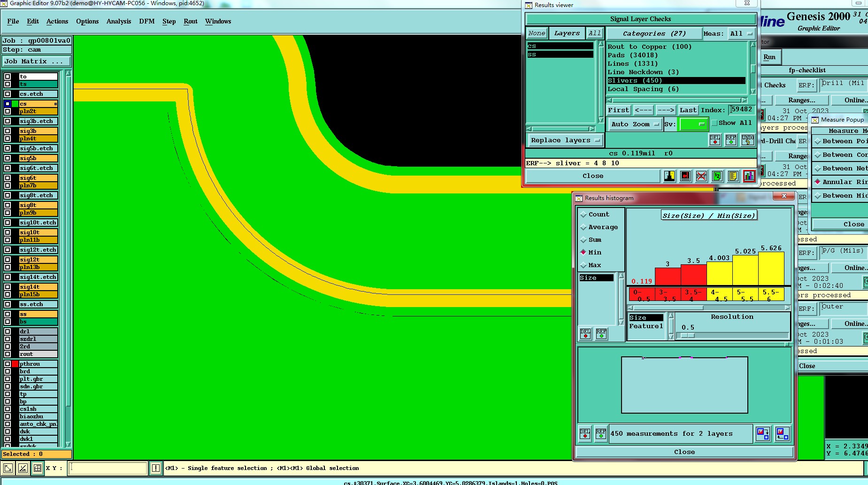The width and height of the screenshot is (868, 485).
Task: Click 5.5-6 yellow histogram bin
Action: (771, 295)
